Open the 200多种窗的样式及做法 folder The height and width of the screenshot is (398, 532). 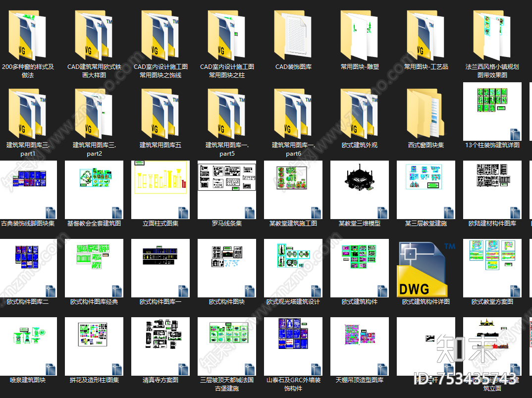click(x=28, y=36)
